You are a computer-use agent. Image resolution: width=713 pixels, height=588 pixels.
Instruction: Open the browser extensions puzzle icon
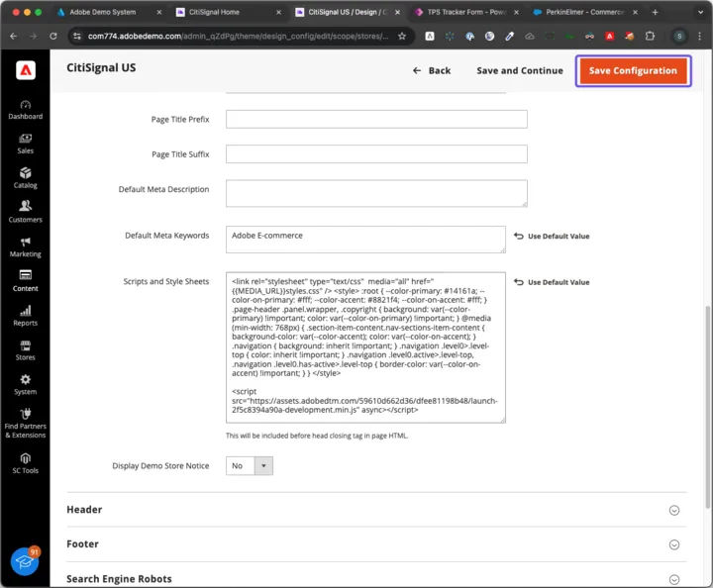[x=650, y=36]
